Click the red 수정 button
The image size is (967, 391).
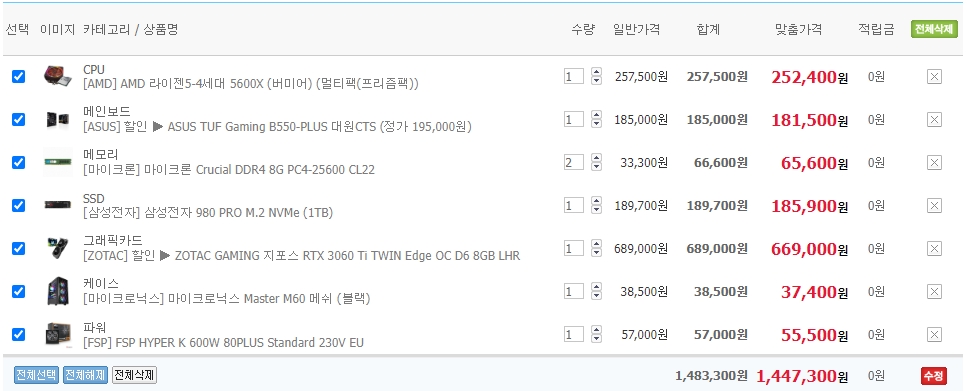click(934, 376)
